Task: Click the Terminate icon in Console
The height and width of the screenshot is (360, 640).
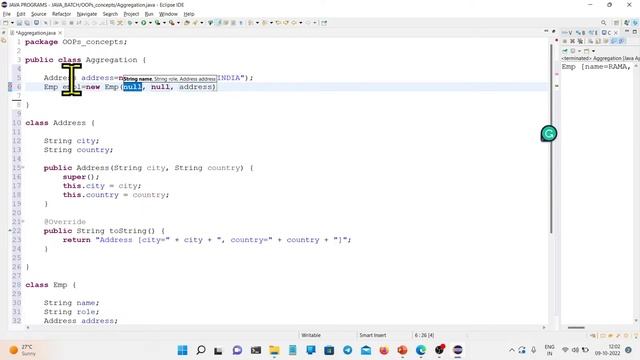Action: click(x=565, y=41)
